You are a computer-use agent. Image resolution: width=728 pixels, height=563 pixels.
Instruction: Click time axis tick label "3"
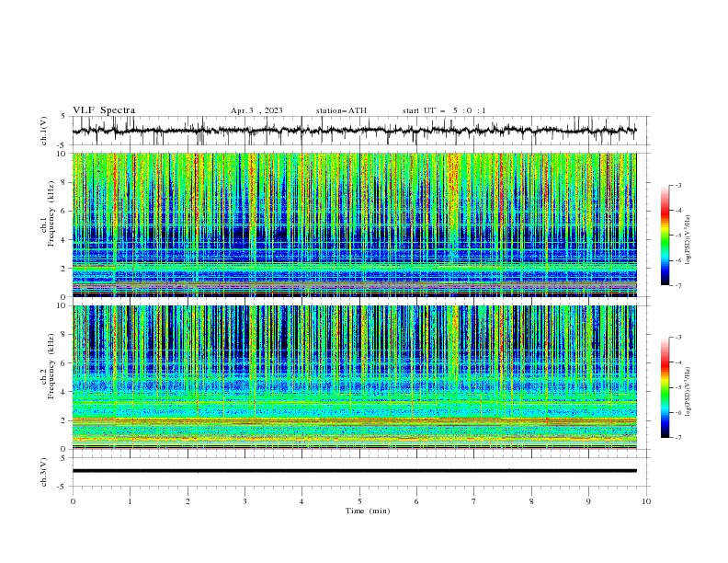click(x=245, y=501)
